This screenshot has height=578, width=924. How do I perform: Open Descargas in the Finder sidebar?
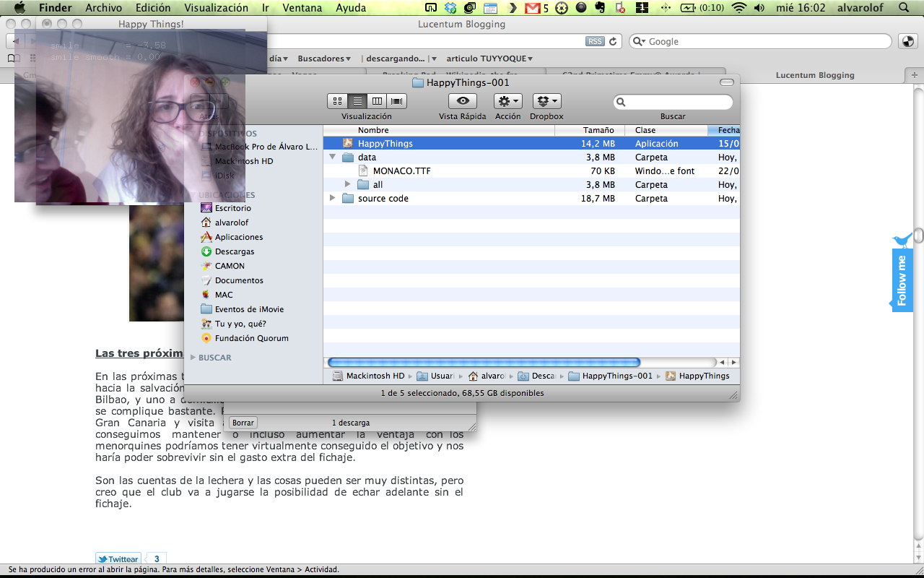(234, 251)
